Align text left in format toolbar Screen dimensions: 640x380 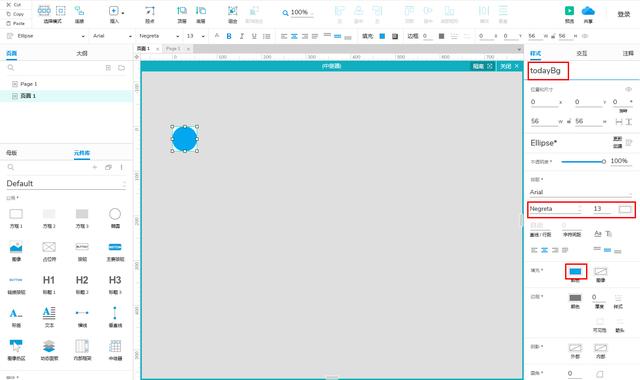(x=284, y=36)
